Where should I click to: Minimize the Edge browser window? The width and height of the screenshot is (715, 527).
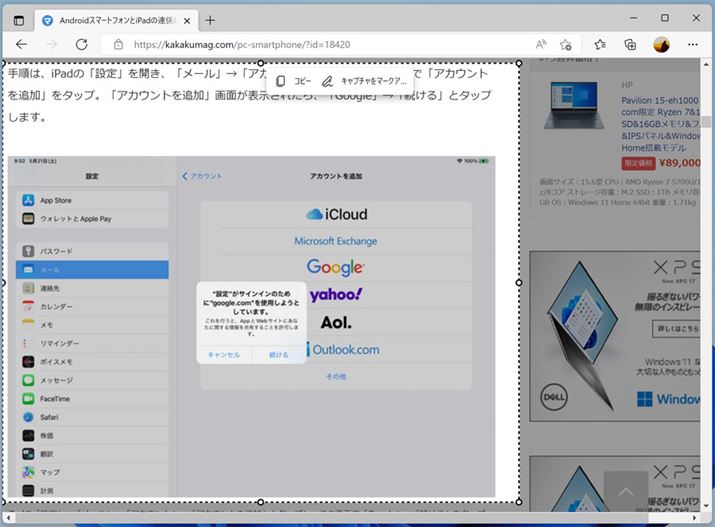633,18
